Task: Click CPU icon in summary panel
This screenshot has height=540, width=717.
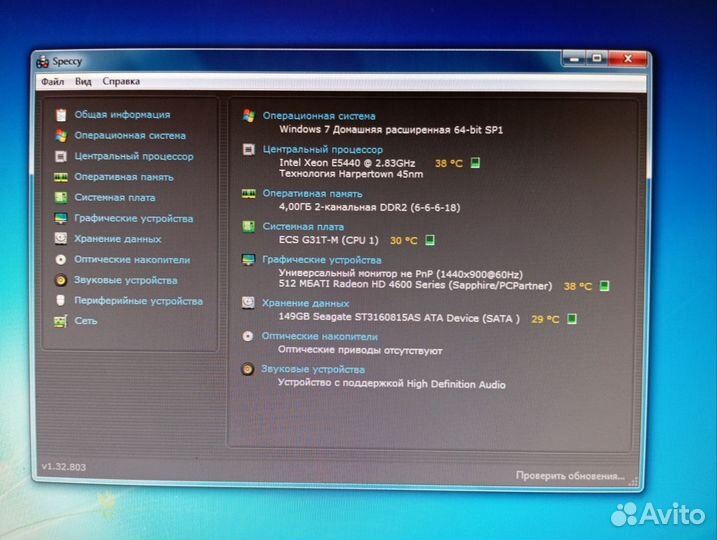Action: (248, 149)
